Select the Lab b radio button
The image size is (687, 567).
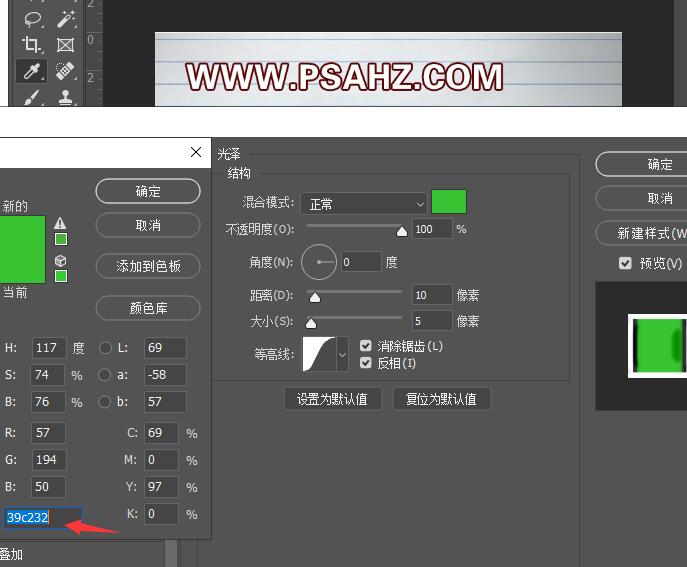pos(104,402)
